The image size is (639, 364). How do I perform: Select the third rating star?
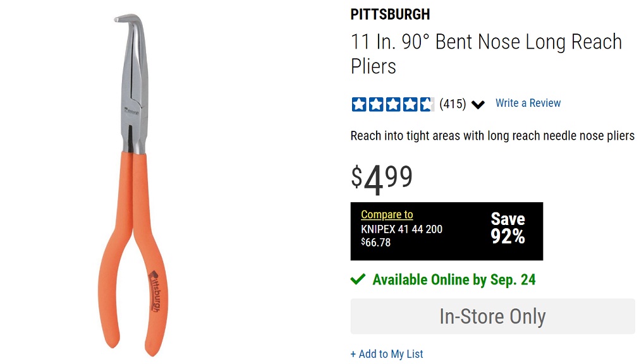coord(393,104)
